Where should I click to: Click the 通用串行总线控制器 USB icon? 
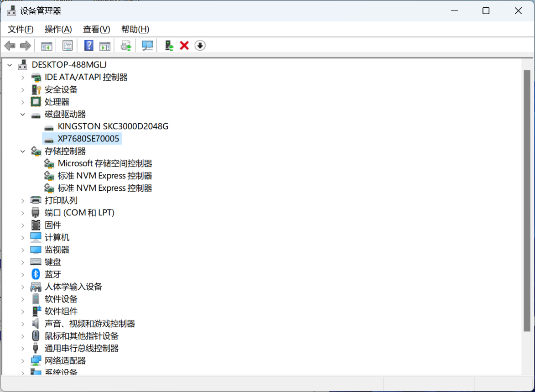(x=36, y=348)
